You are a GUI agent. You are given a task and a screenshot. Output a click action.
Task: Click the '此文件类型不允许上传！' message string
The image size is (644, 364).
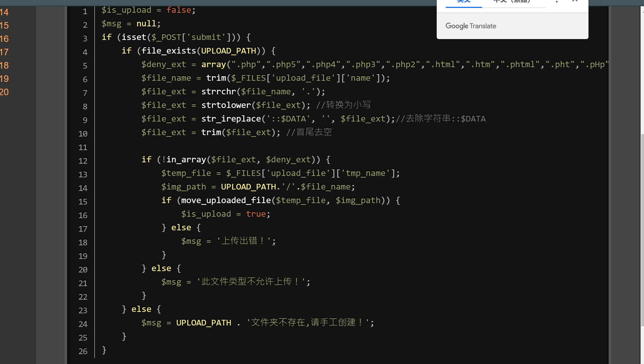point(251,282)
